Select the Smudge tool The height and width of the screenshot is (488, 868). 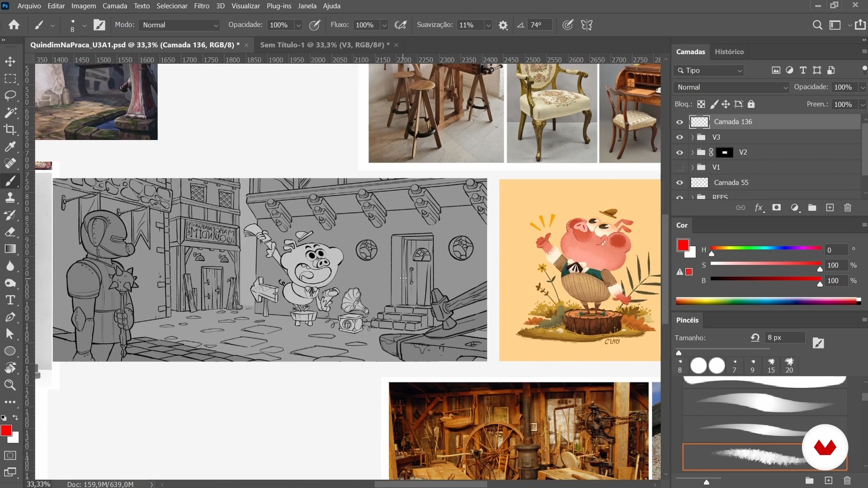coord(10,283)
